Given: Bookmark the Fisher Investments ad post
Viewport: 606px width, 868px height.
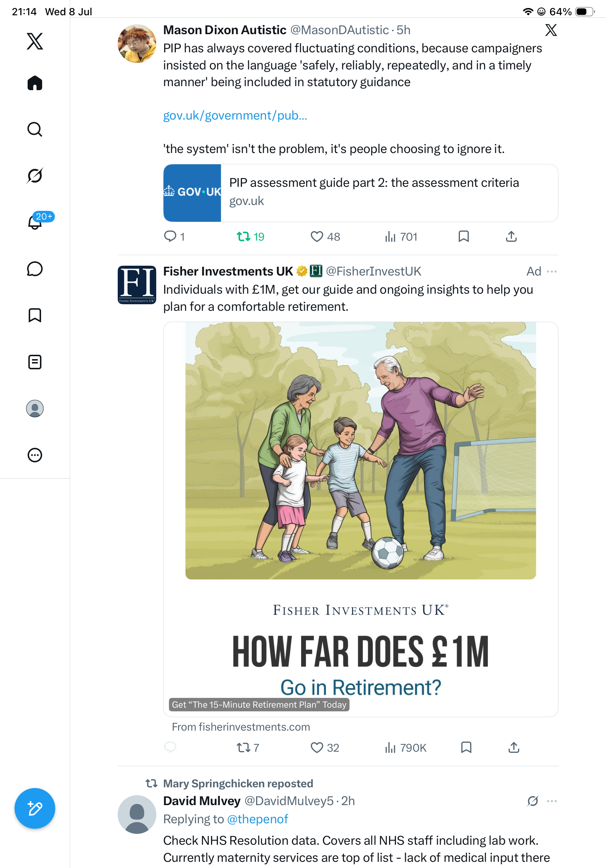Looking at the screenshot, I should coord(466,747).
